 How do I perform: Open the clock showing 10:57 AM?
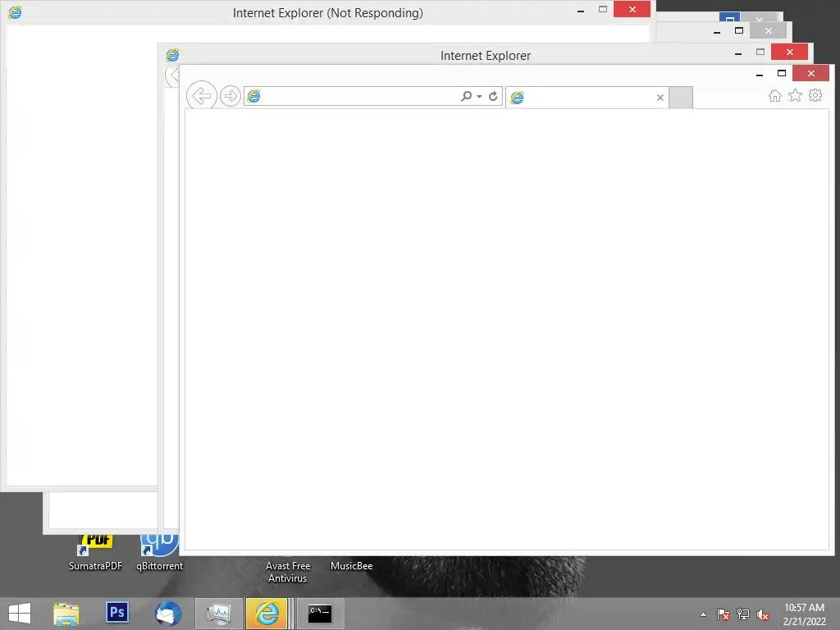pos(804,614)
